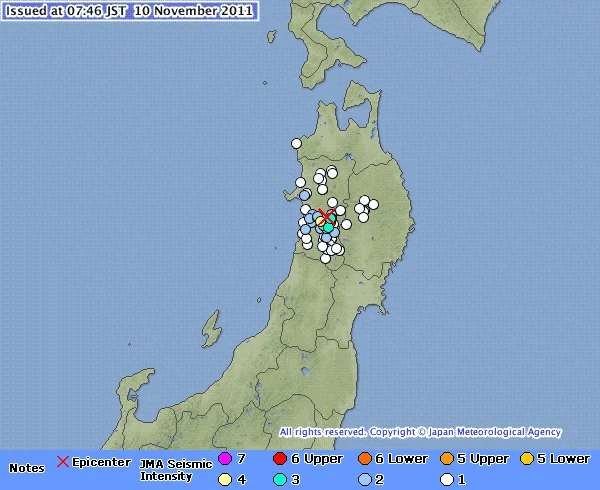Select the orange 6 Lower legend swatch

click(365, 458)
